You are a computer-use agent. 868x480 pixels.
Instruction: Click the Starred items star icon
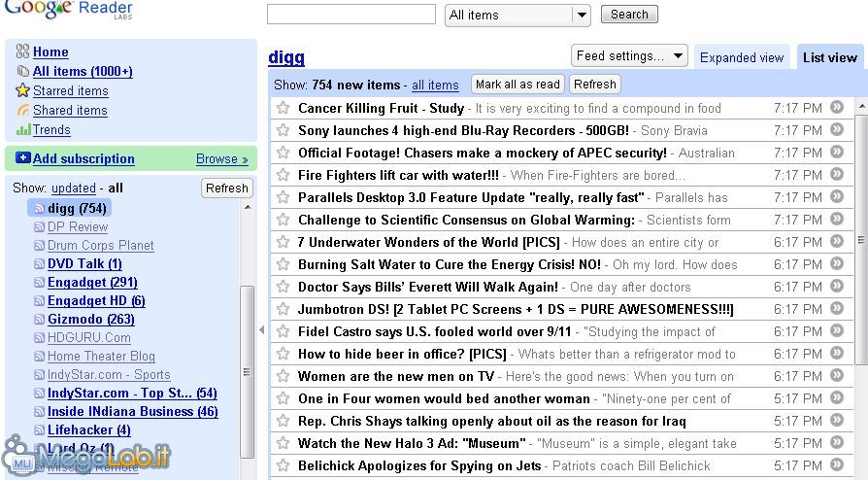22,90
